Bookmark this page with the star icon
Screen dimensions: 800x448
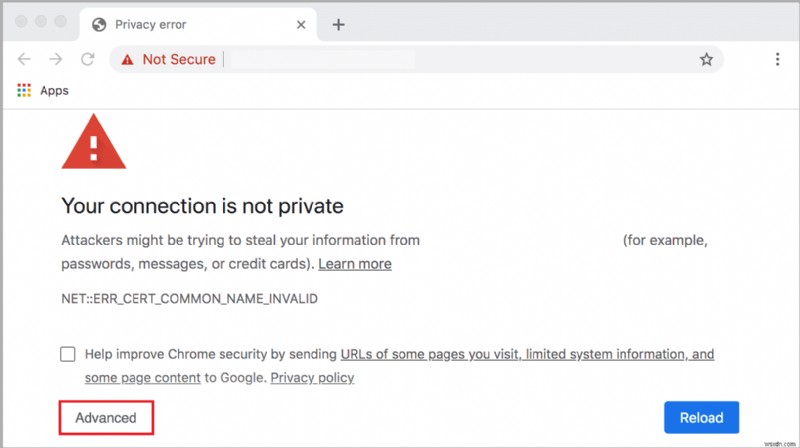coord(706,60)
